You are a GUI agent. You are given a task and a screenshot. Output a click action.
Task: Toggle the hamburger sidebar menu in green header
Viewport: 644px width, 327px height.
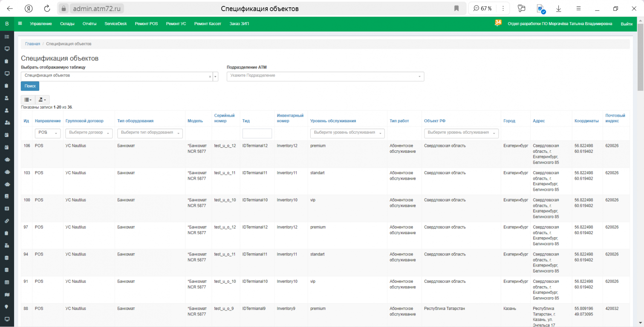pyautogui.click(x=20, y=24)
